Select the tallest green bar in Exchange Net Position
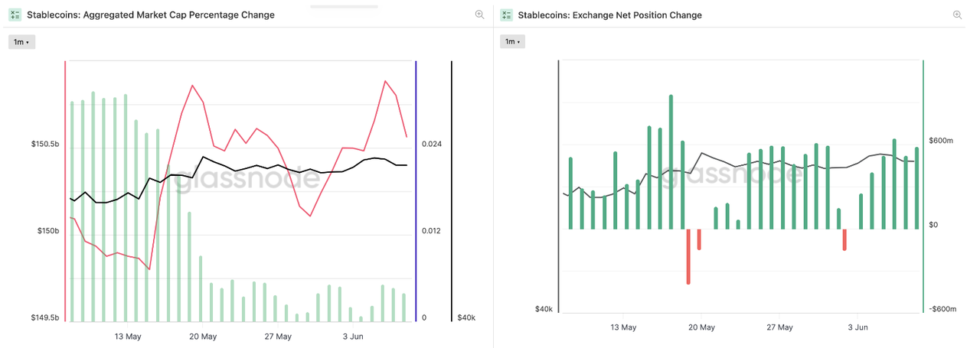Image resolution: width=980 pixels, height=348 pixels. click(x=671, y=161)
